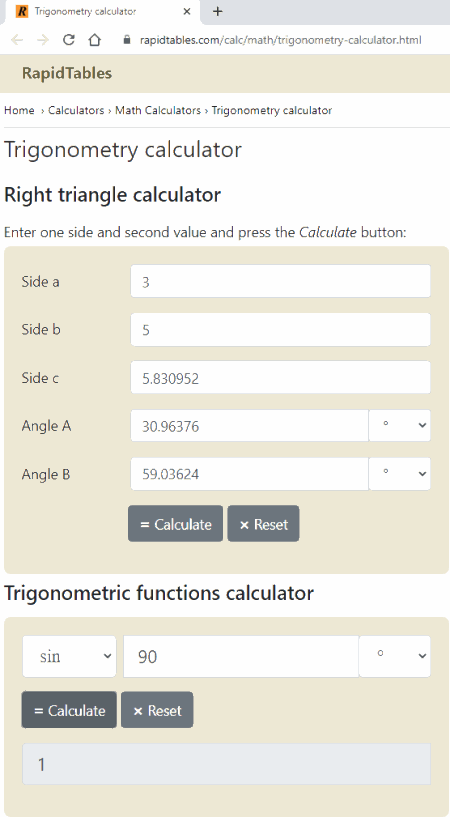Click the right triangle Reset button
450x817 pixels.
[x=264, y=524]
